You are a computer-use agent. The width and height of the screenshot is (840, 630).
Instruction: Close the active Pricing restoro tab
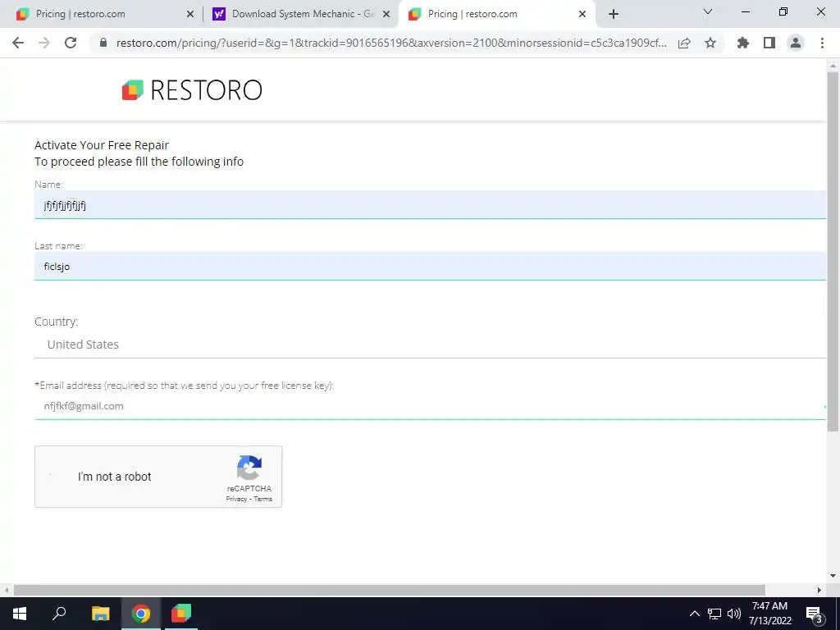(582, 15)
